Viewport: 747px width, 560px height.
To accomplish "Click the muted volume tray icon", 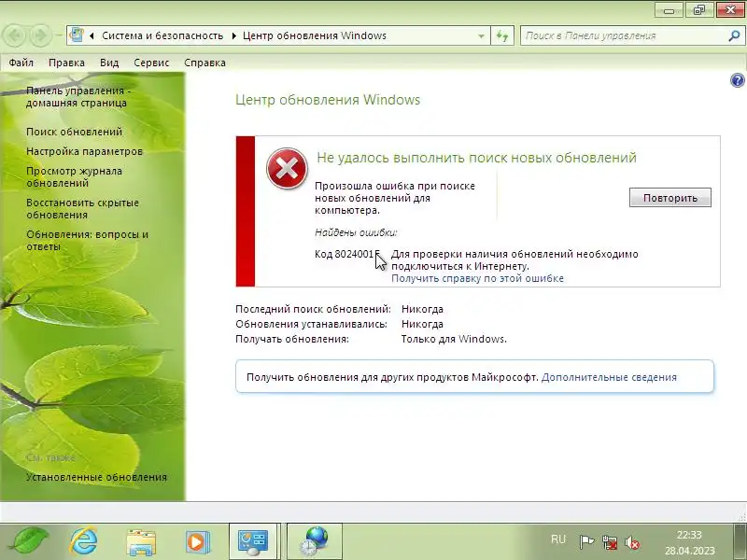I will pos(632,542).
